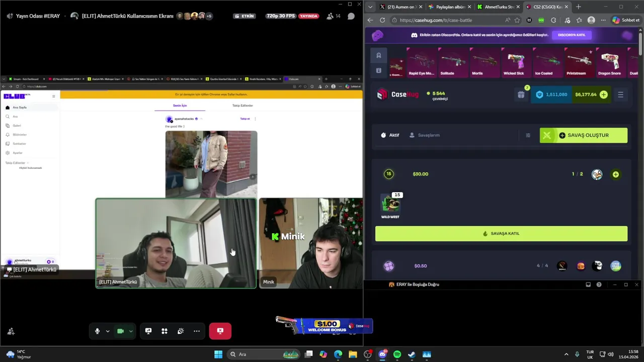The width and height of the screenshot is (644, 362).
Task: Click the WILD WEST case thumbnail
Action: pyautogui.click(x=390, y=204)
